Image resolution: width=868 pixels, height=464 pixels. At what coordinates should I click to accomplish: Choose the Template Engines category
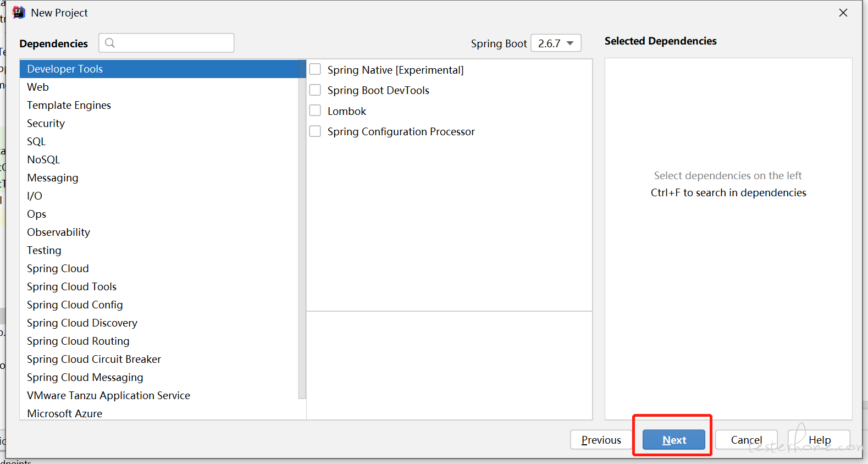[159, 105]
